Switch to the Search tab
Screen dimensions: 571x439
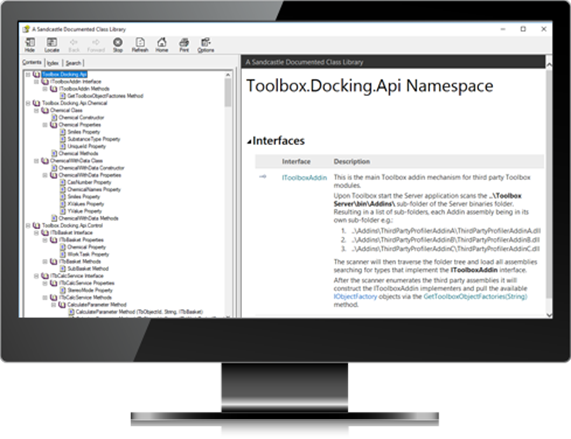[73, 63]
